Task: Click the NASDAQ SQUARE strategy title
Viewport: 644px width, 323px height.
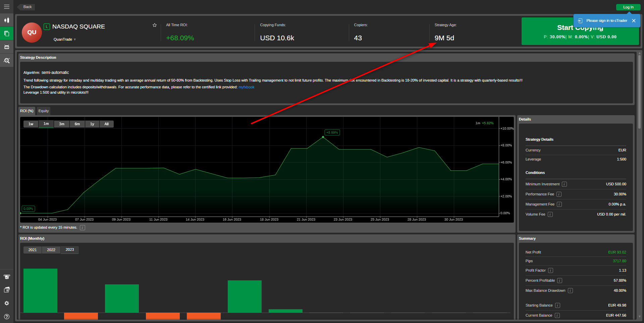Action: click(x=78, y=27)
